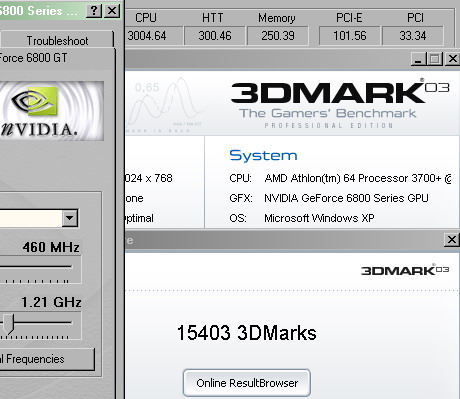Viewport: 460px width, 399px height.
Task: Close the 3DMark score window
Action: click(x=452, y=239)
